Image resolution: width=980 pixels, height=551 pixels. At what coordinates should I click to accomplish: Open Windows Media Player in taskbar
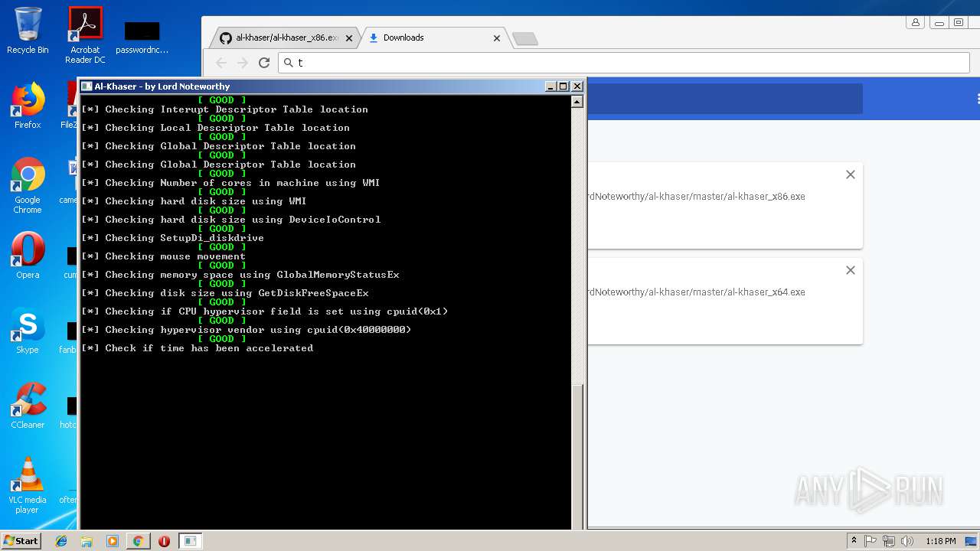click(113, 541)
